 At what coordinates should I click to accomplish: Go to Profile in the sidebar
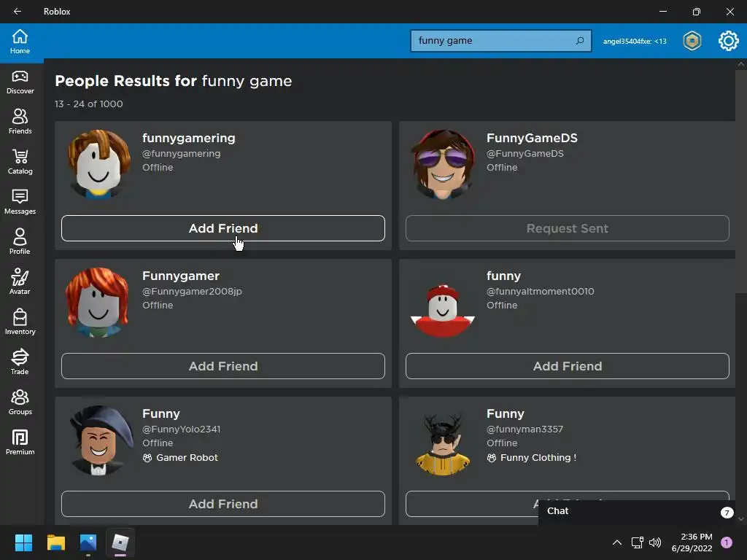(x=20, y=242)
